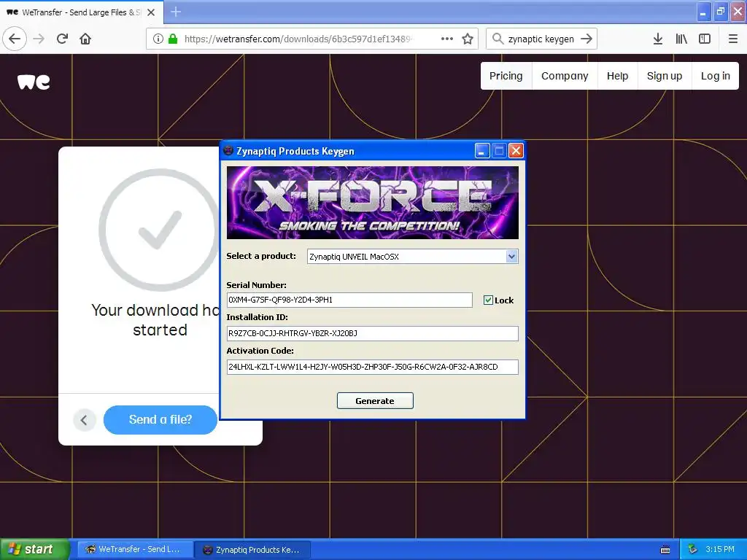Viewport: 747px width, 560px height.
Task: Open the Windows start button
Action: 35,550
